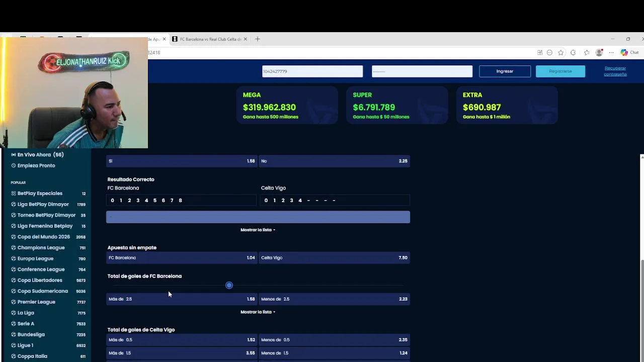
Task: Click the ball icon next to Europa League
Action: click(14, 258)
